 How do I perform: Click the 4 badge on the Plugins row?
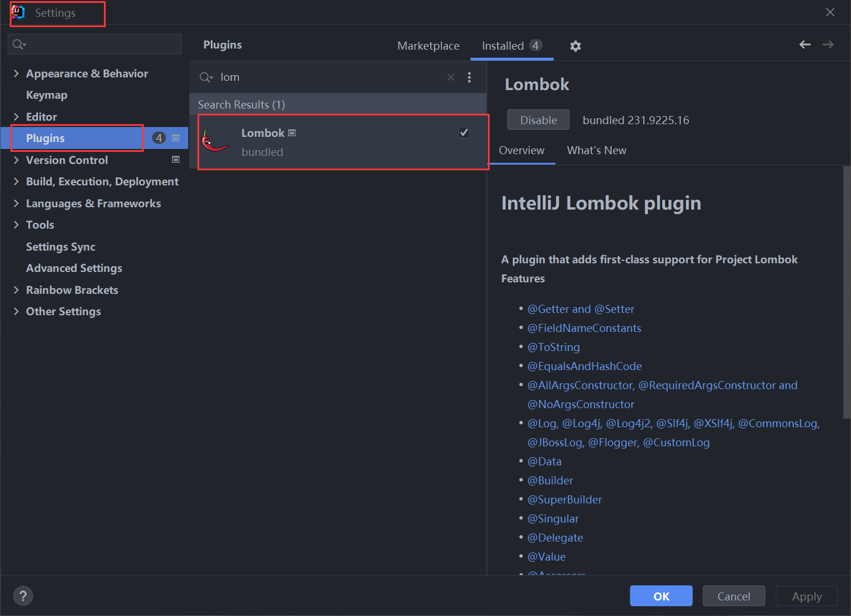[x=159, y=138]
